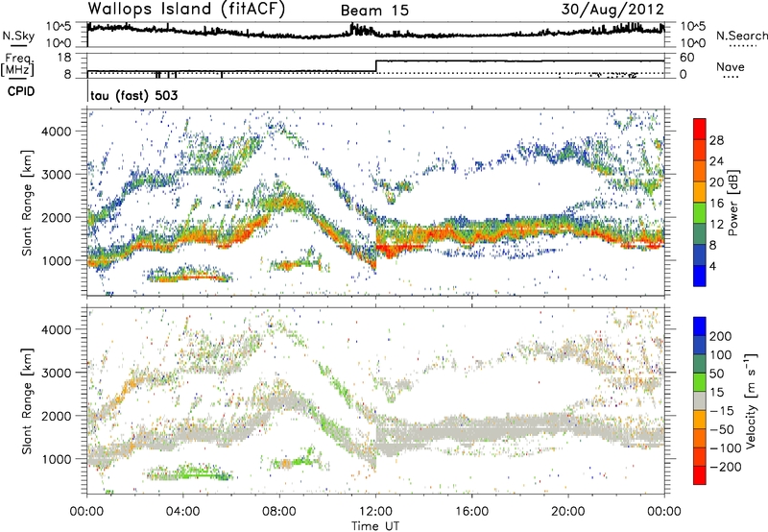Click the "16" power color bar label
The height and width of the screenshot is (532, 768).
pyautogui.click(x=716, y=204)
